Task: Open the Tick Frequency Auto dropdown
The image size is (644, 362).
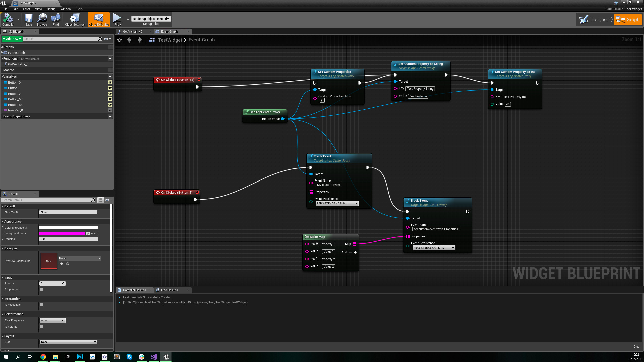Action: (x=53, y=320)
